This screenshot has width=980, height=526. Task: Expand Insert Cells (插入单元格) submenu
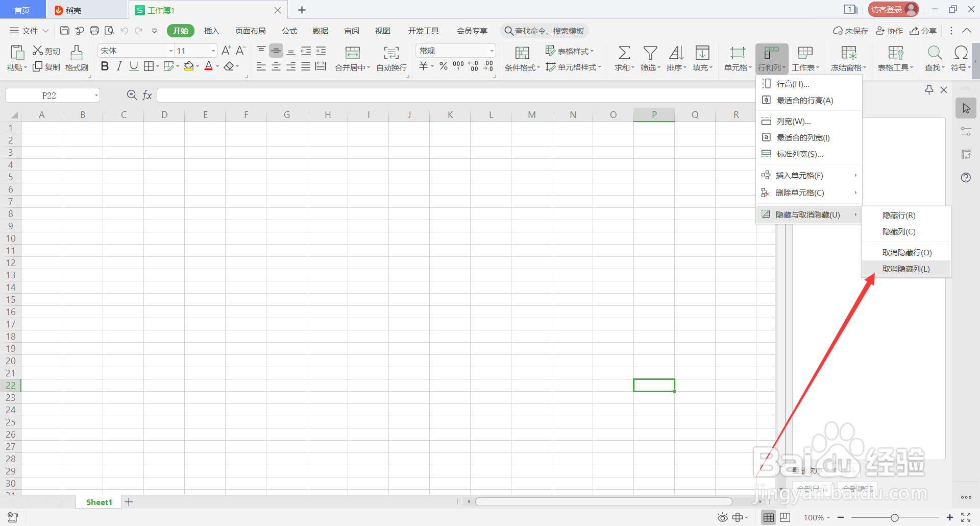(809, 176)
